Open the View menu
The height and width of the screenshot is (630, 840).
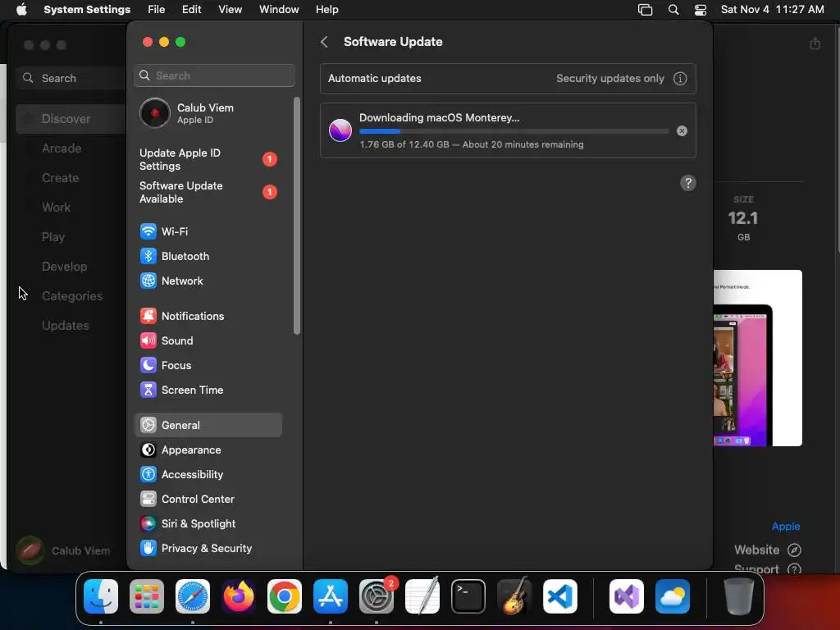coord(230,10)
